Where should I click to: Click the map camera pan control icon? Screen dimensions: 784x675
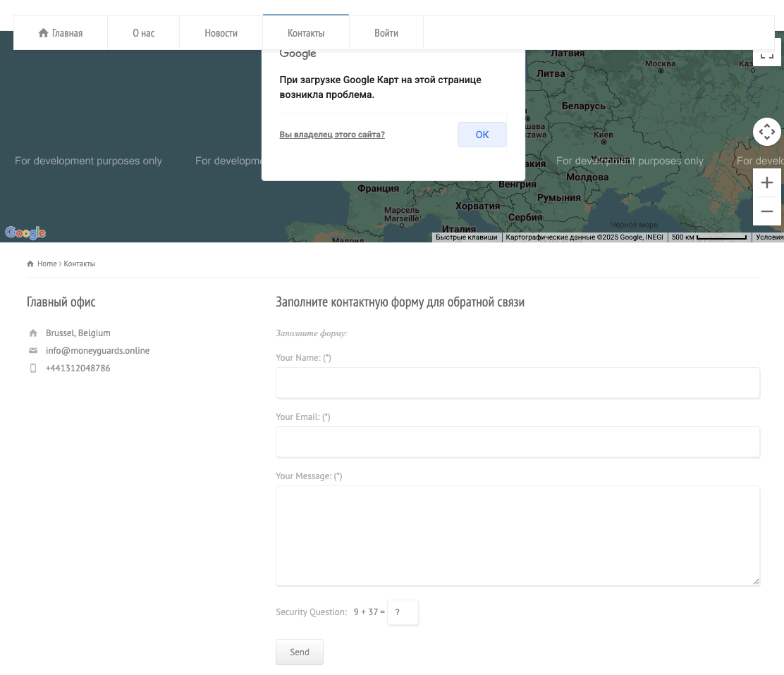(x=766, y=132)
